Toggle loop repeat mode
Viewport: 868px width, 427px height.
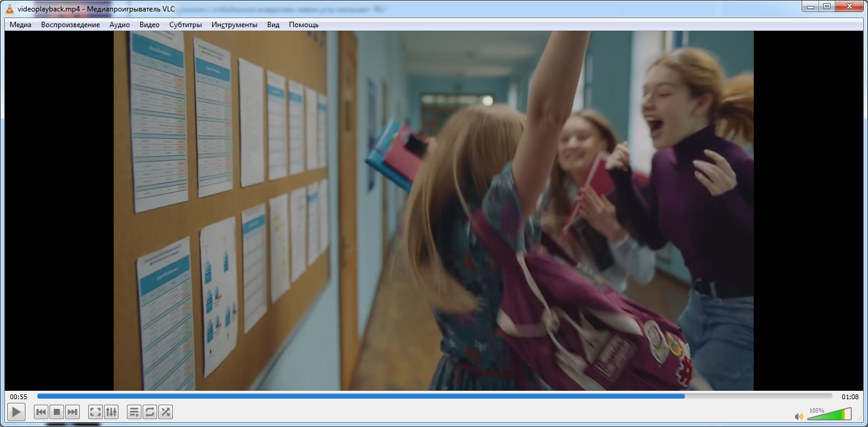click(x=150, y=412)
